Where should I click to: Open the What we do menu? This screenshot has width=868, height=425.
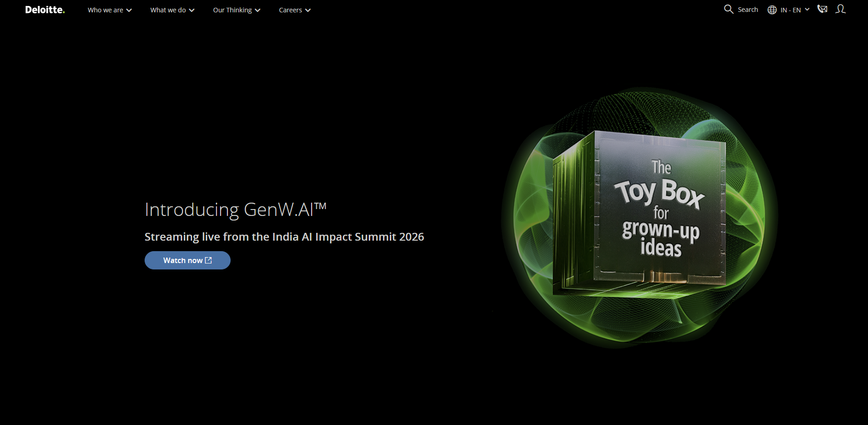[168, 10]
